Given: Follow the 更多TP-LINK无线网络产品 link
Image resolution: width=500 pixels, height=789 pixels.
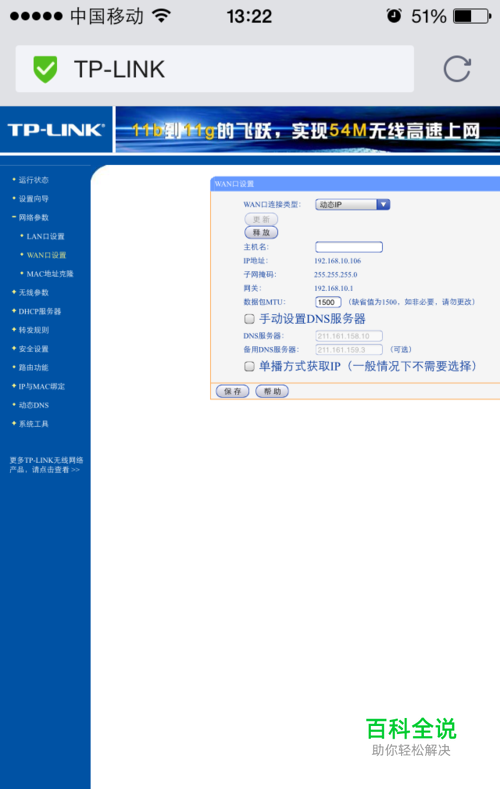Looking at the screenshot, I should click(x=46, y=464).
